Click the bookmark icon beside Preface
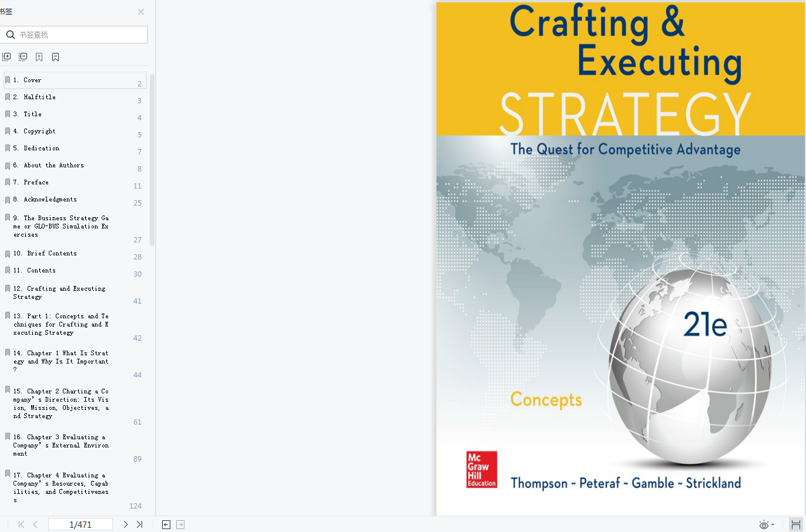The height and width of the screenshot is (532, 806). (8, 182)
